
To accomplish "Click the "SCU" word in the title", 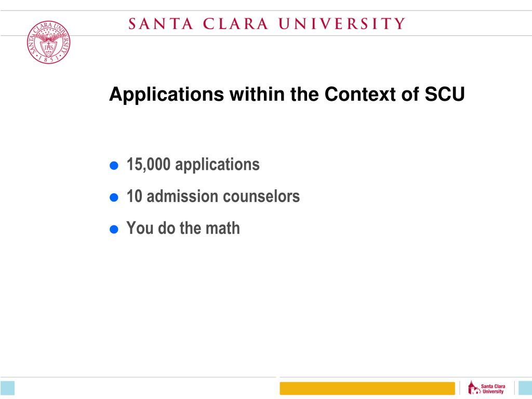I will click(445, 94).
